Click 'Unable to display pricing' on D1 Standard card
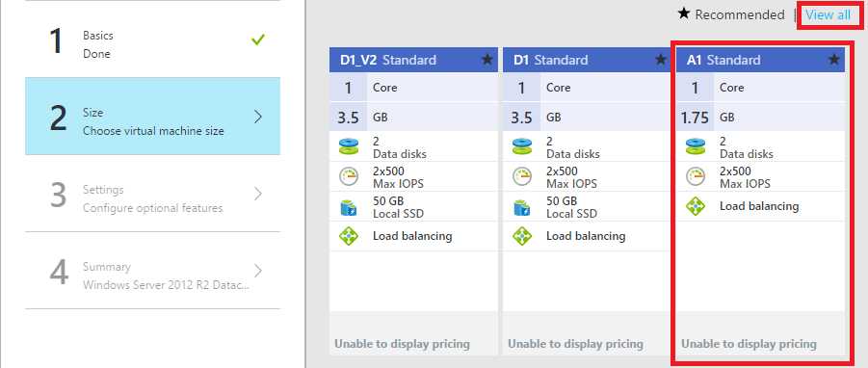The image size is (868, 368). point(576,344)
